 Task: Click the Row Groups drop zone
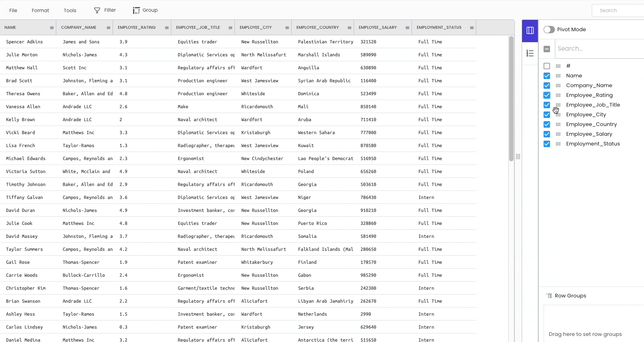(x=594, y=323)
